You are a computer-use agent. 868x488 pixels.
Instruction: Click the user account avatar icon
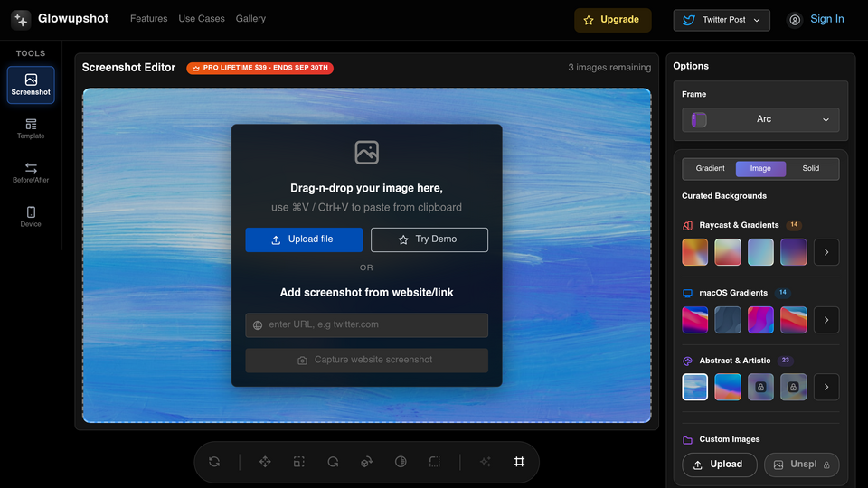click(795, 20)
